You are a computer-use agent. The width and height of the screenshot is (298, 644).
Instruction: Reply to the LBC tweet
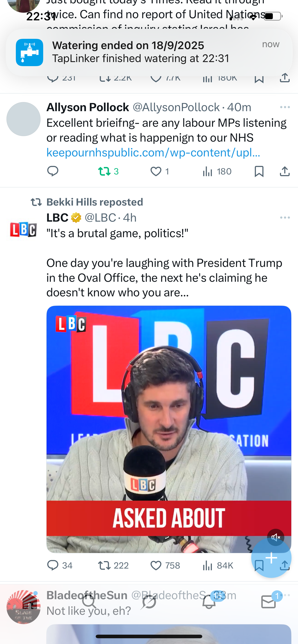(x=53, y=565)
